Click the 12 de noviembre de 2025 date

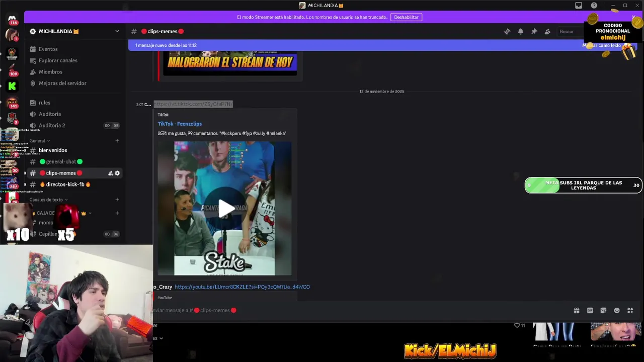coord(382,92)
